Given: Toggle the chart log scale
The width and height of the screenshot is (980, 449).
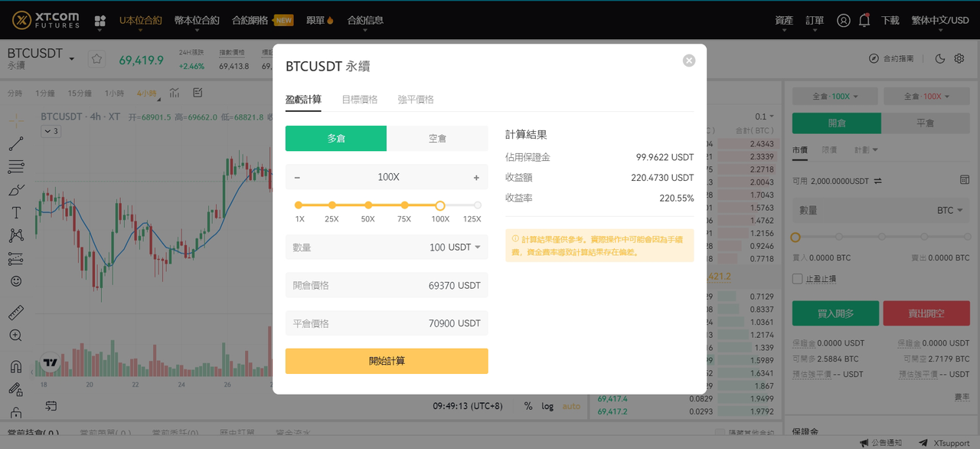Looking at the screenshot, I should click(x=547, y=406).
